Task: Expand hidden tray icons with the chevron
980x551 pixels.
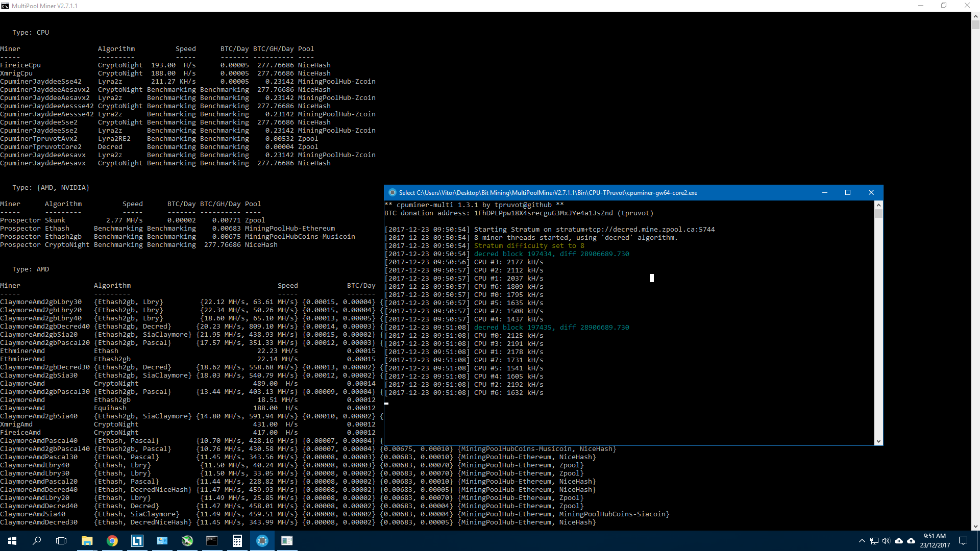Action: click(862, 541)
